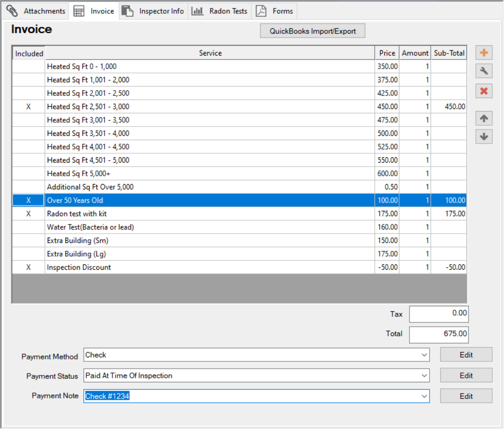Image resolution: width=504 pixels, height=429 pixels.
Task: Click the wrench edit service icon
Action: [484, 71]
